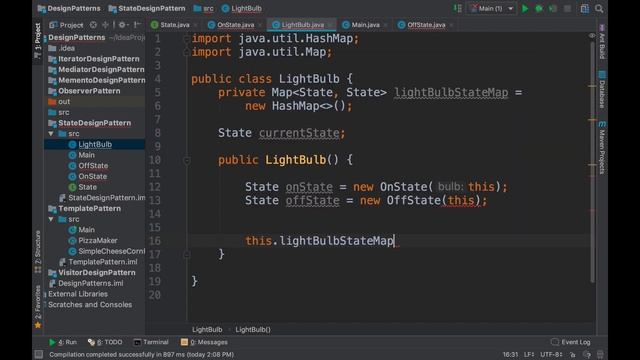The width and height of the screenshot is (640, 360).
Task: Open the 6: TODO tool window
Action: point(105,342)
